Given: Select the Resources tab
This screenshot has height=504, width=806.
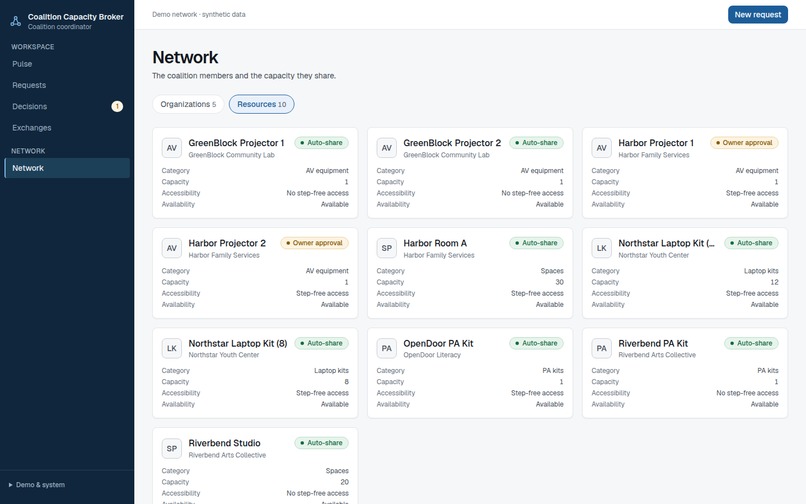Looking at the screenshot, I should click(262, 104).
